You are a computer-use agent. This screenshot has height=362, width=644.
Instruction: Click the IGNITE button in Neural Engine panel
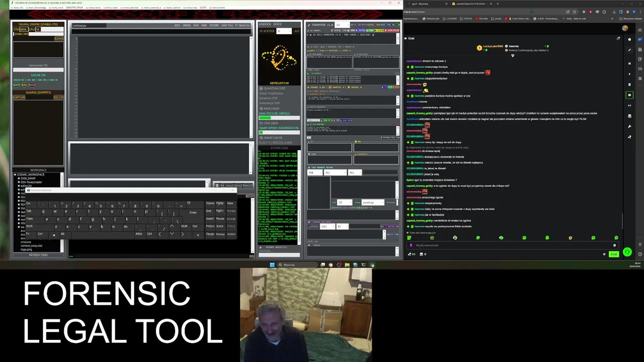tap(59, 39)
